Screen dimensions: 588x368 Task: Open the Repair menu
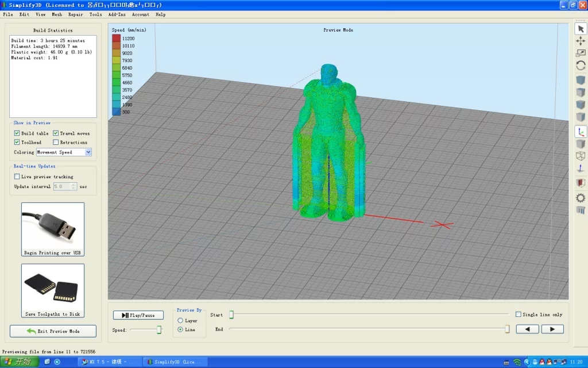point(75,14)
